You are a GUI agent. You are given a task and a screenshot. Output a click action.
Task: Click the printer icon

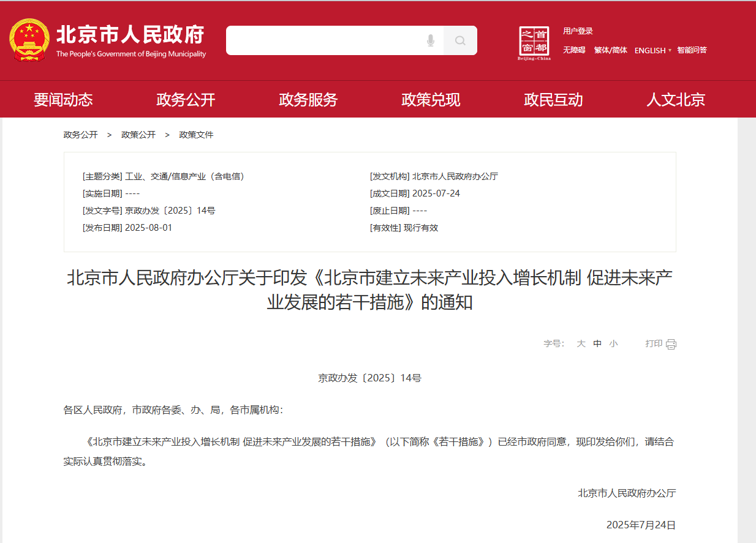[x=671, y=344]
